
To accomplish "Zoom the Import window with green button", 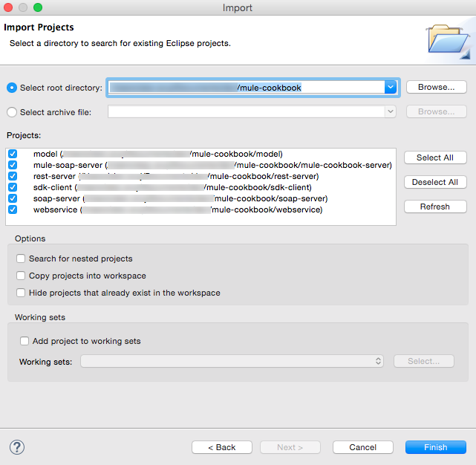I will click(38, 7).
